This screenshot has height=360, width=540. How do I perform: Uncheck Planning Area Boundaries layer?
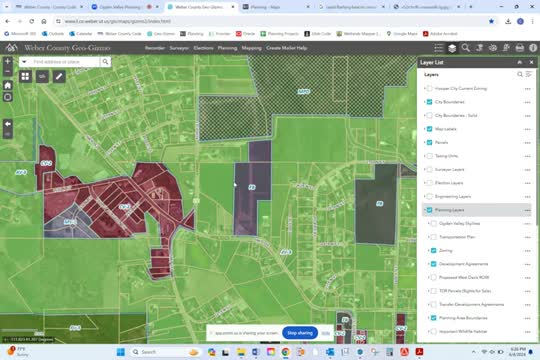point(434,318)
